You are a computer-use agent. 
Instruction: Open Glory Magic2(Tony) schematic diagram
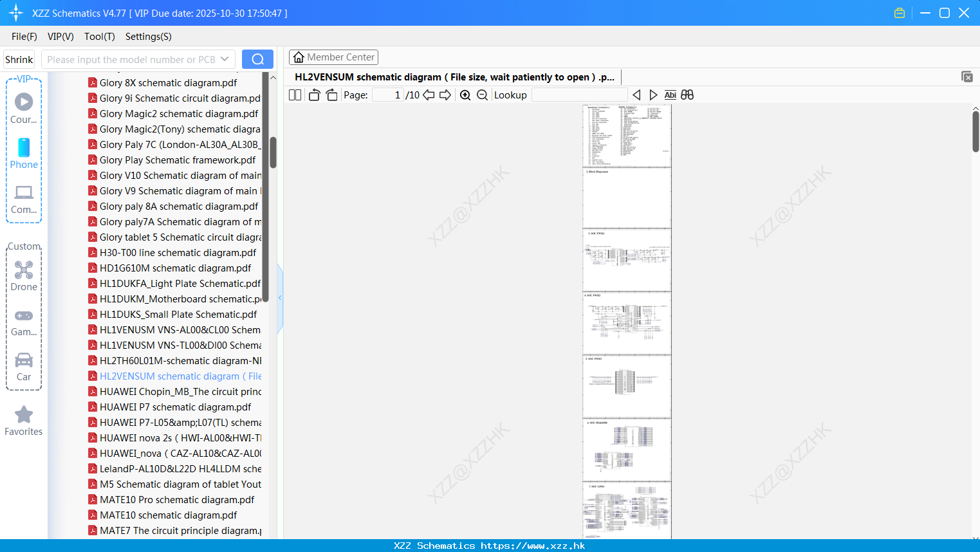174,129
